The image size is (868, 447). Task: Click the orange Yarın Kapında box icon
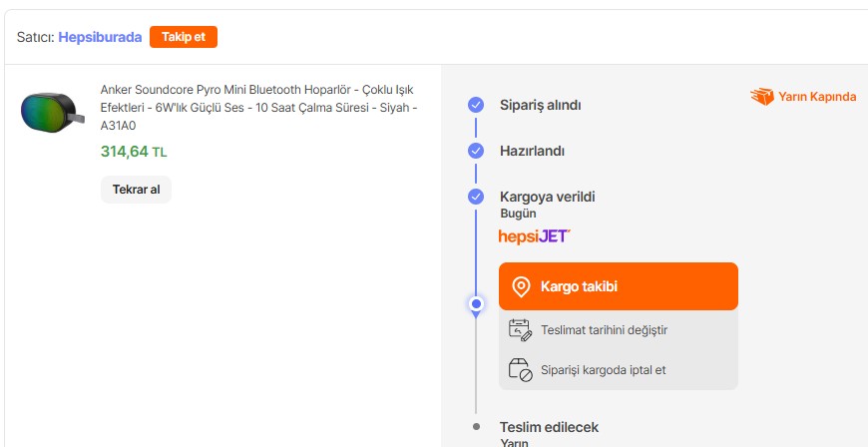tap(762, 97)
